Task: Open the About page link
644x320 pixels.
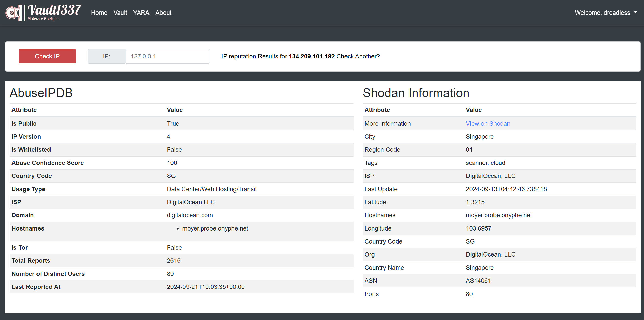Action: (x=163, y=13)
